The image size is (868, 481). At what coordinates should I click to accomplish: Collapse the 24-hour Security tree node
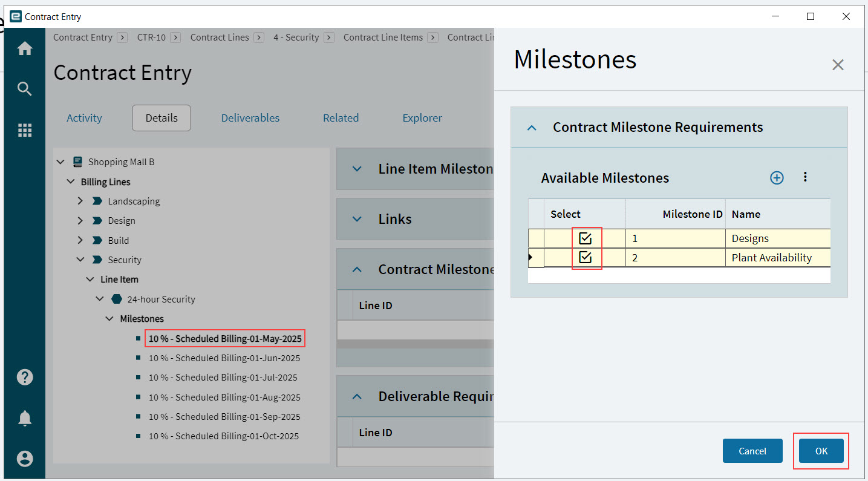point(100,299)
